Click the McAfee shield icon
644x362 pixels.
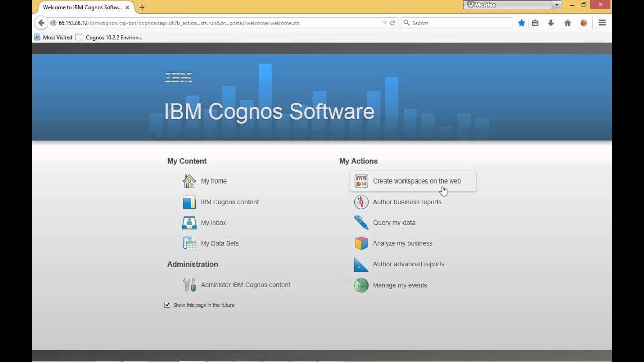(471, 5)
